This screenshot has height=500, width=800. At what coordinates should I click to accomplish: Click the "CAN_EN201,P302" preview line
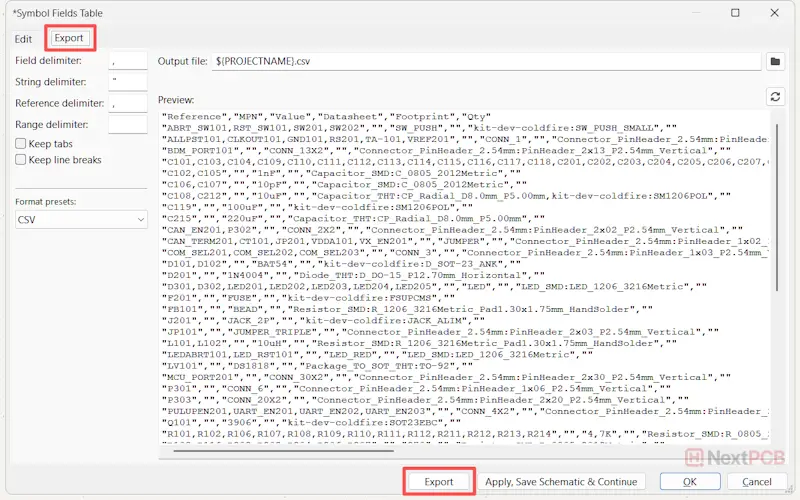pyautogui.click(x=453, y=230)
